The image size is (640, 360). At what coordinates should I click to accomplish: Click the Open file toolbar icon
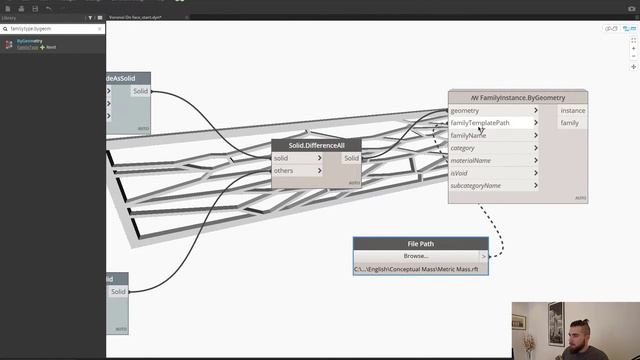click(x=21, y=9)
